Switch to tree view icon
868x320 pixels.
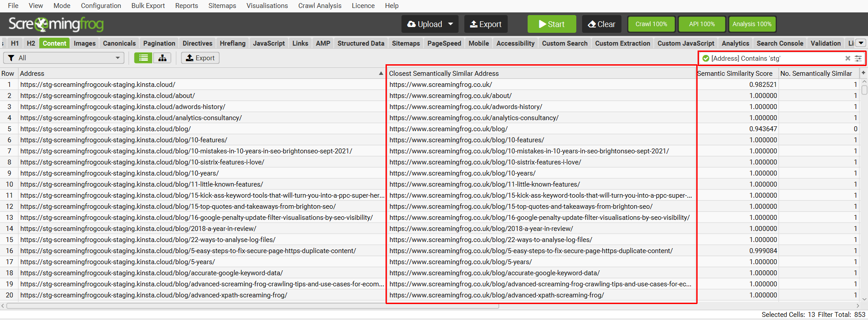pyautogui.click(x=162, y=58)
